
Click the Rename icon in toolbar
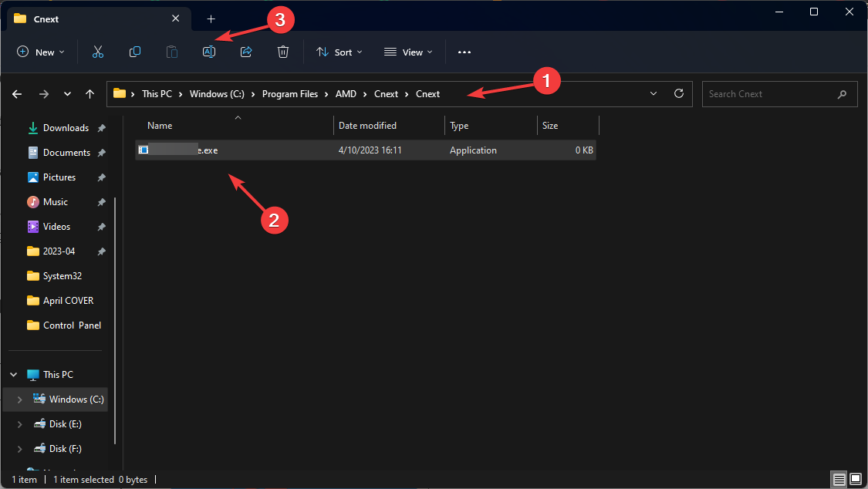pos(208,52)
